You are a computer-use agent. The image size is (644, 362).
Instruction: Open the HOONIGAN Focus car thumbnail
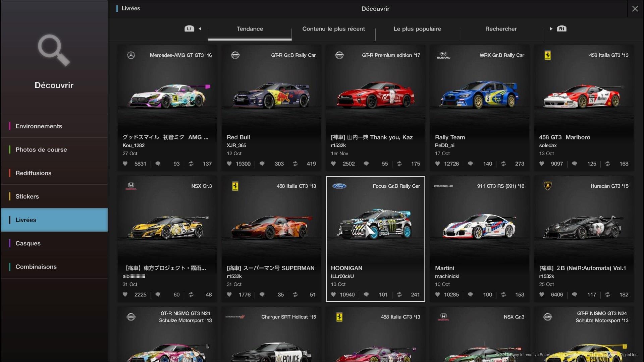click(375, 224)
